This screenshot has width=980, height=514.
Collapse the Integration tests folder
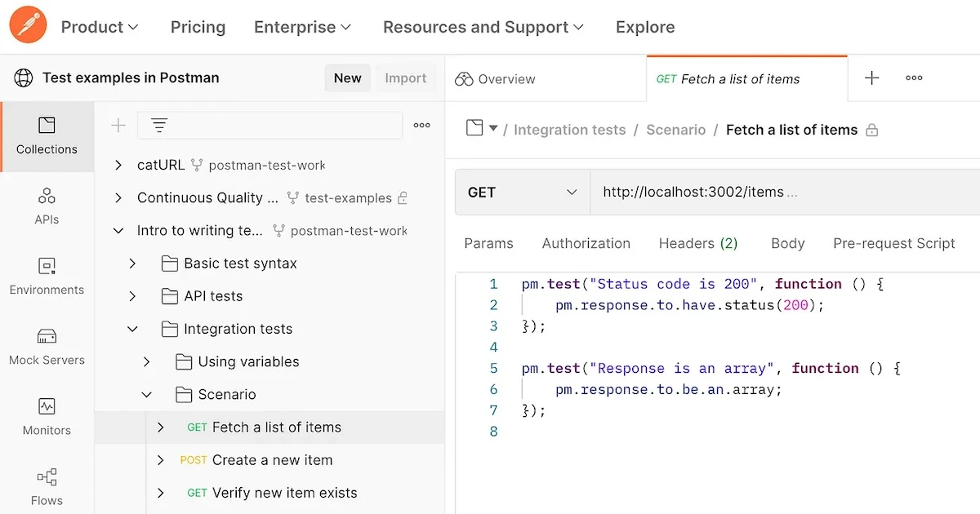tap(132, 329)
